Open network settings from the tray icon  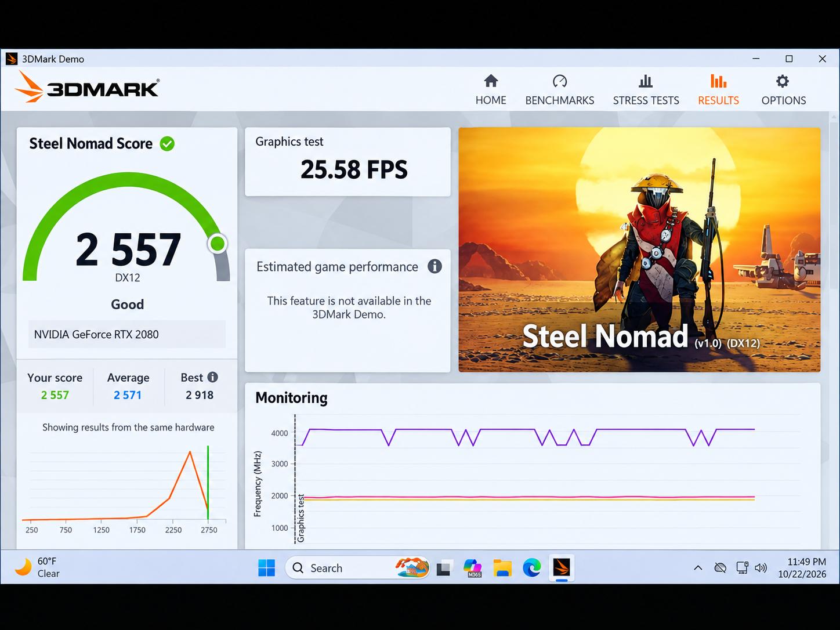[742, 568]
